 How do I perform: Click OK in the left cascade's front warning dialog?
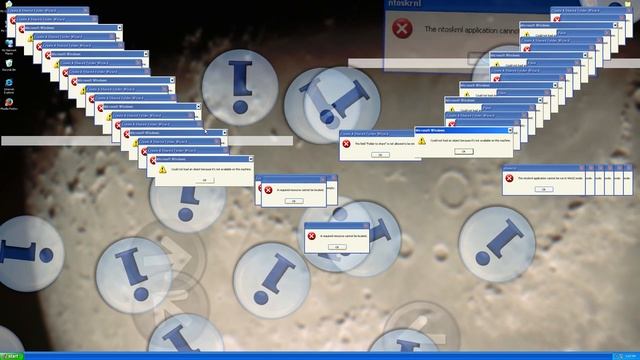[204, 180]
